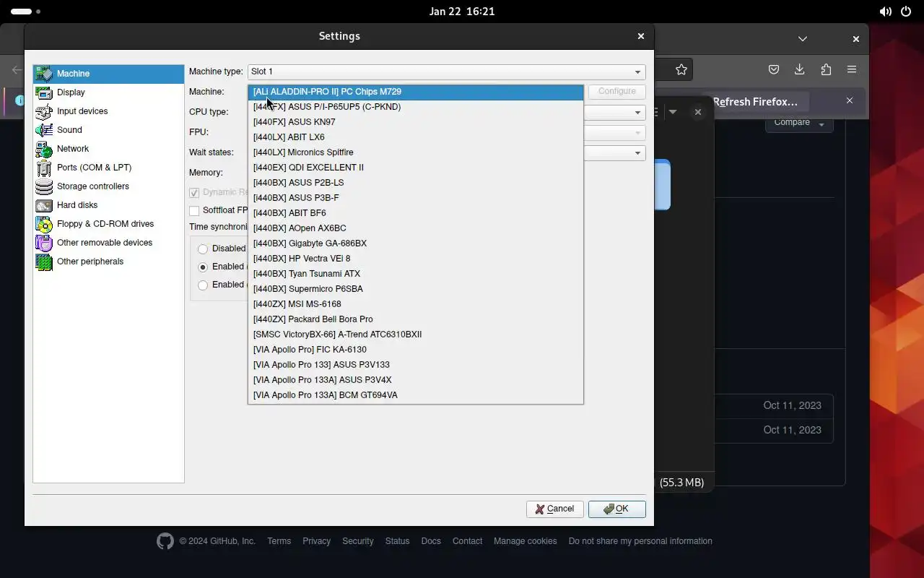Viewport: 924px width, 578px height.
Task: Choose ASUS P3V4X from the list
Action: 416,380
